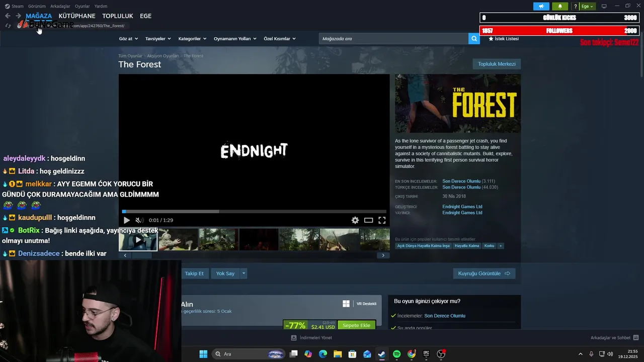Open the Yardım menu

pos(101,6)
